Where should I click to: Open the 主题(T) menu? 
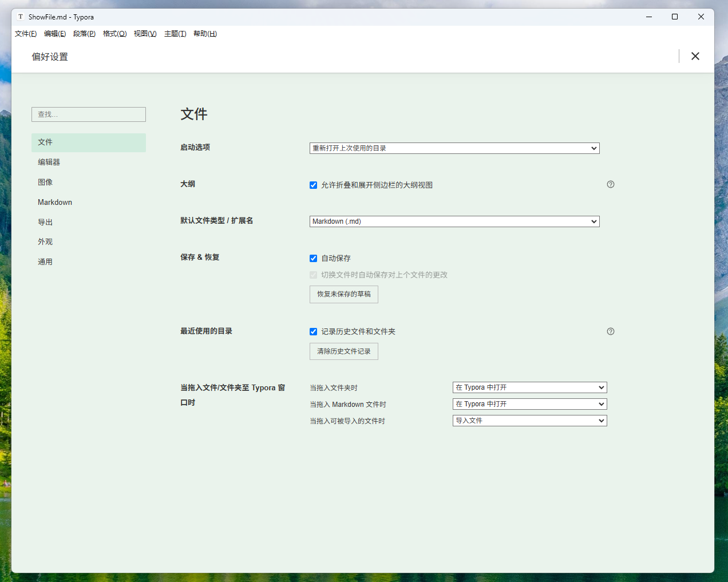(x=175, y=34)
